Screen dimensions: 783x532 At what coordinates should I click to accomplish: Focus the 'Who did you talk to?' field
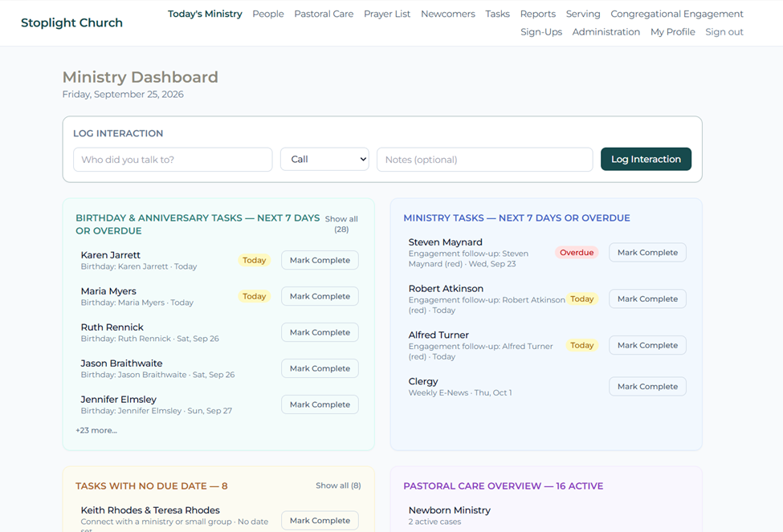173,159
